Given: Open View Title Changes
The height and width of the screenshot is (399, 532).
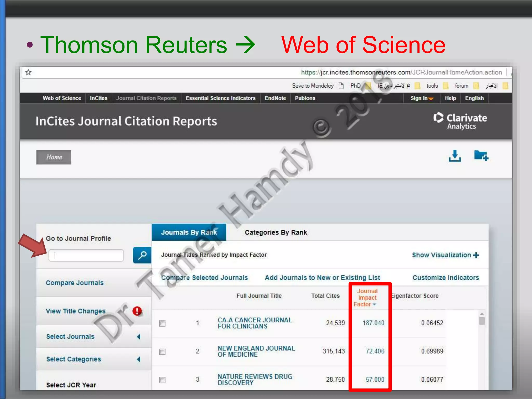Looking at the screenshot, I should (x=76, y=311).
